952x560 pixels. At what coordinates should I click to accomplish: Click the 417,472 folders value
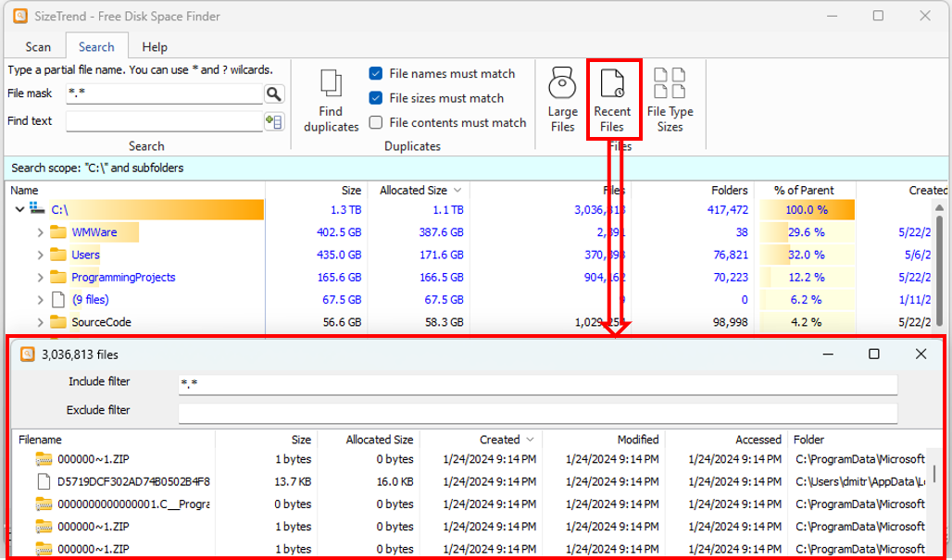(725, 210)
